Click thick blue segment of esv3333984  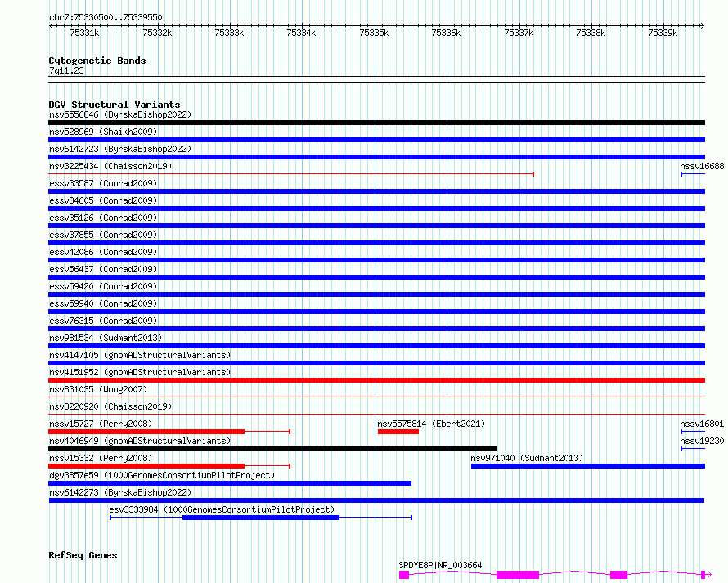(261, 518)
